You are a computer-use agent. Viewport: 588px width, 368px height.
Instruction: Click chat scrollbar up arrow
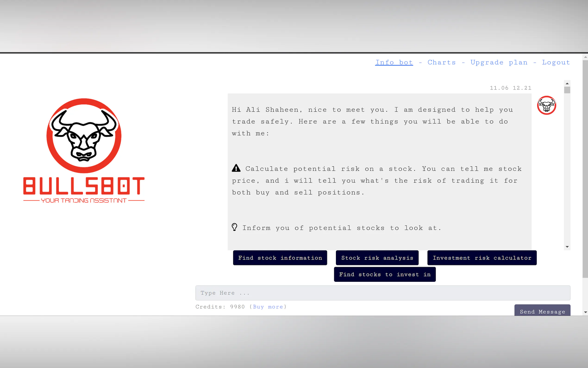(x=567, y=83)
